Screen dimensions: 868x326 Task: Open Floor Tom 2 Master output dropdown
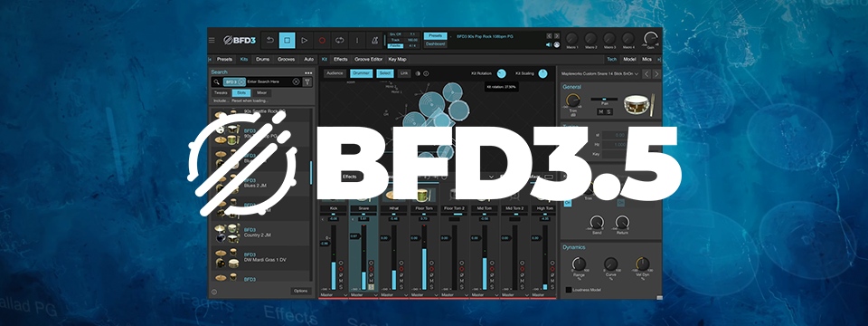(x=455, y=295)
